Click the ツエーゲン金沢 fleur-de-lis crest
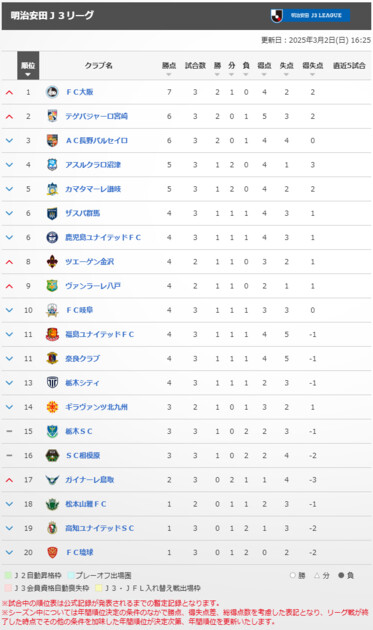The height and width of the screenshot is (630, 373). (x=52, y=262)
